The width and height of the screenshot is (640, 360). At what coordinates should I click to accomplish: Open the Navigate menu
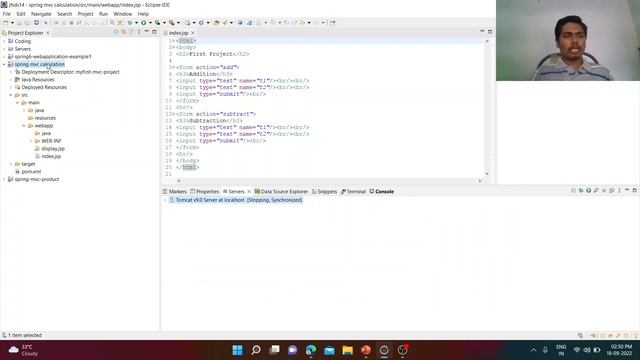(41, 14)
